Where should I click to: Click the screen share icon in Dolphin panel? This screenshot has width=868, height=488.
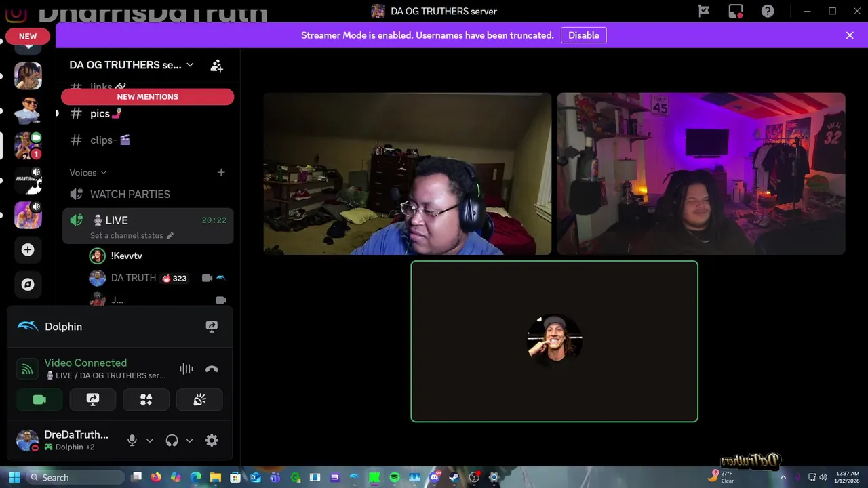click(x=212, y=327)
